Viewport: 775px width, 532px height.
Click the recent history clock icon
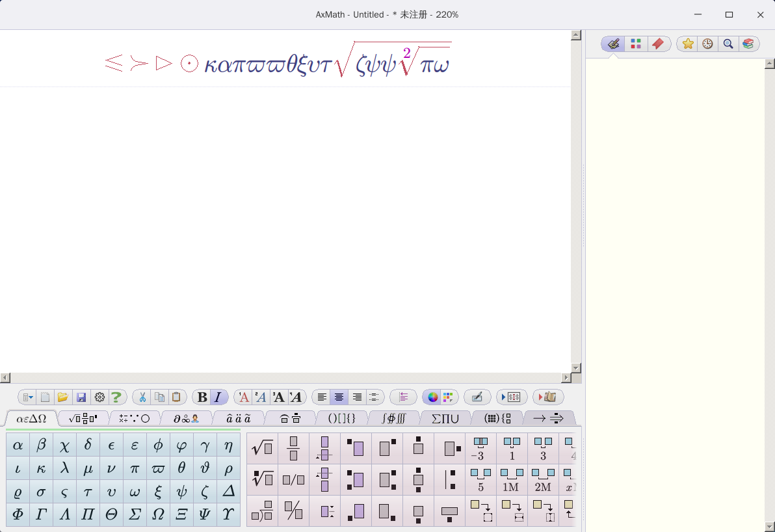tap(708, 44)
